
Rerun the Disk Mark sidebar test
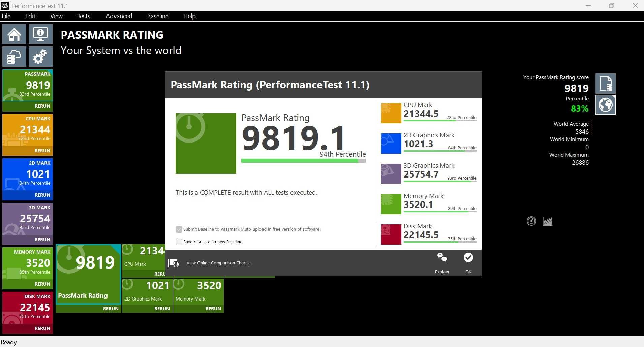pos(42,328)
